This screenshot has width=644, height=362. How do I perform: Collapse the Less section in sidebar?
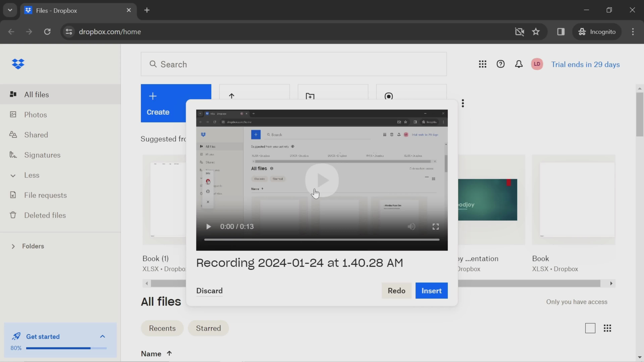tap(13, 175)
